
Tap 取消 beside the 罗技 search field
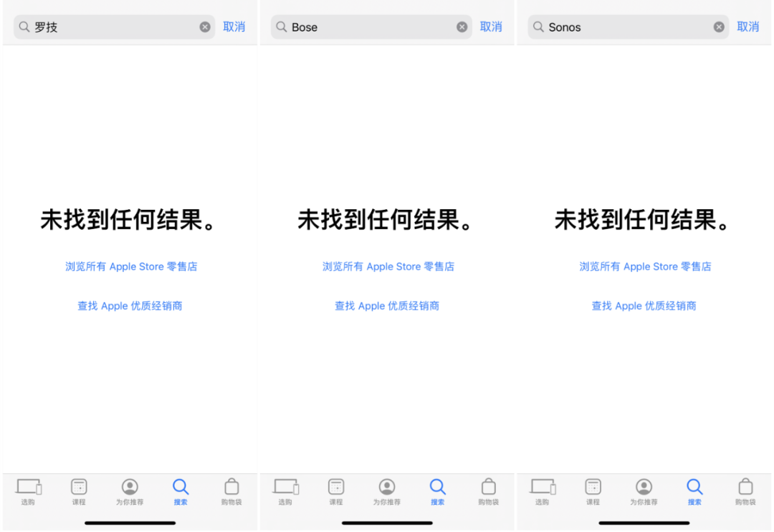click(x=234, y=26)
